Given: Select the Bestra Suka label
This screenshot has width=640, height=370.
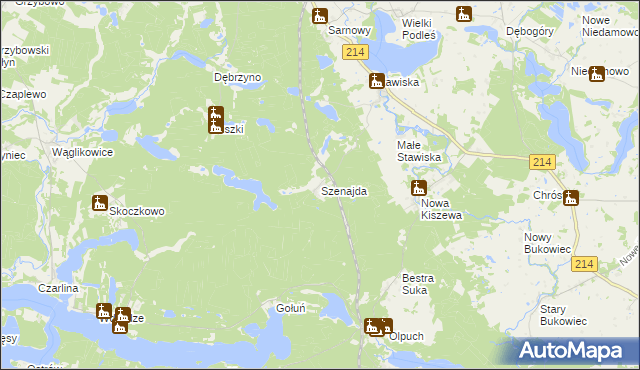Looking at the screenshot, I should (418, 284).
